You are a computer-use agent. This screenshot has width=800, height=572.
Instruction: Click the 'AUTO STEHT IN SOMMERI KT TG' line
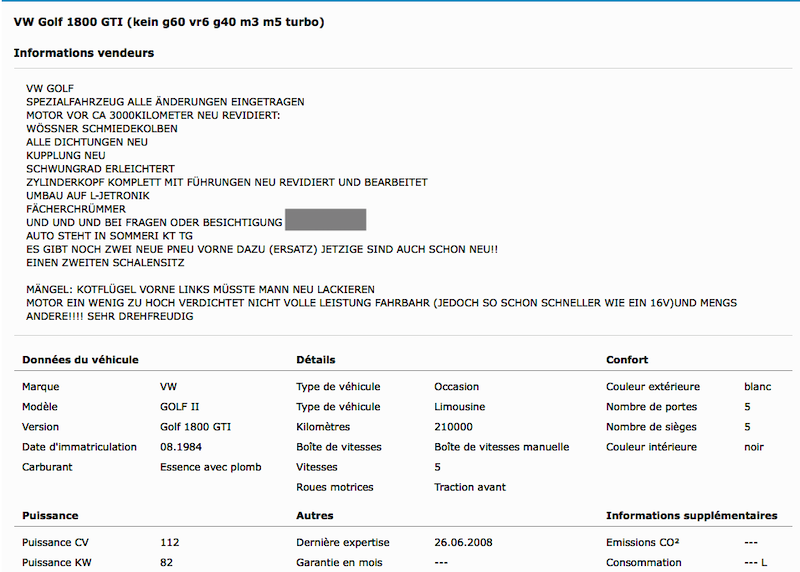point(110,236)
